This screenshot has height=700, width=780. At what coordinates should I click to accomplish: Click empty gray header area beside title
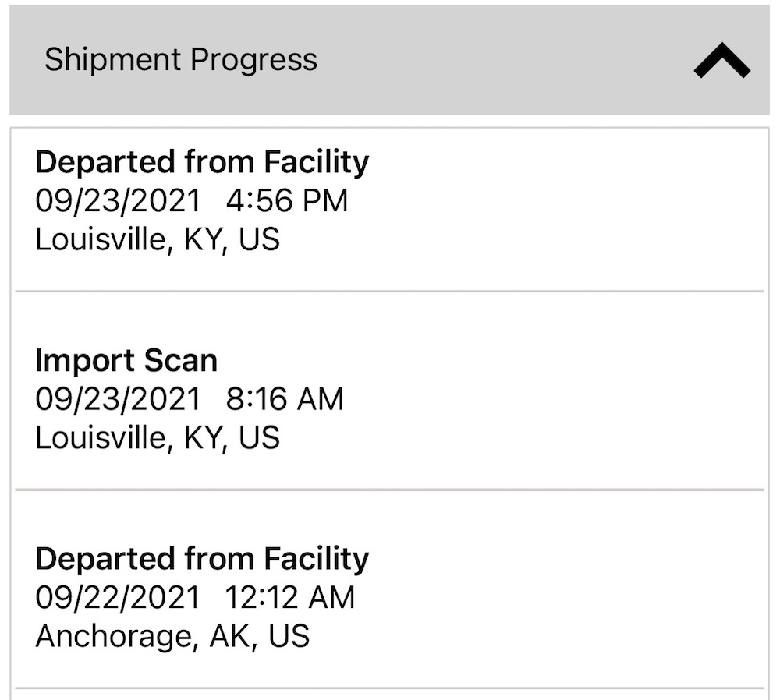click(x=499, y=61)
